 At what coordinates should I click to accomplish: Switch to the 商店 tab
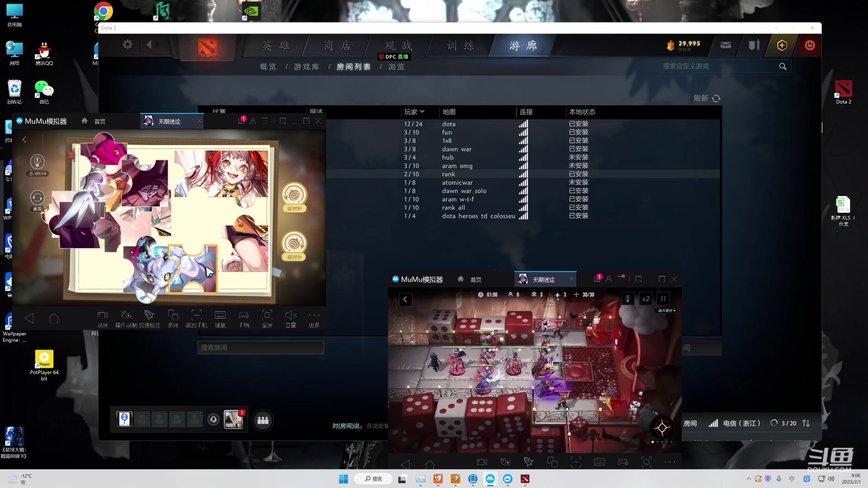click(x=337, y=46)
